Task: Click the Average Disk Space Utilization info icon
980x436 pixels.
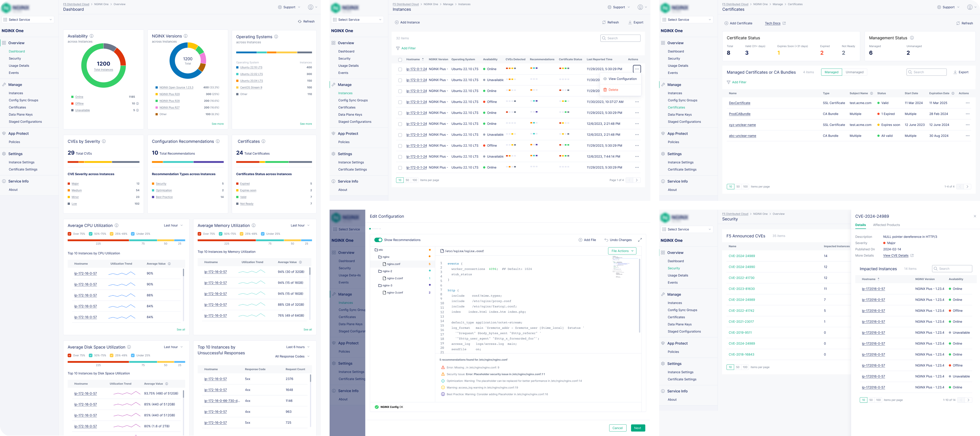Action: click(129, 347)
